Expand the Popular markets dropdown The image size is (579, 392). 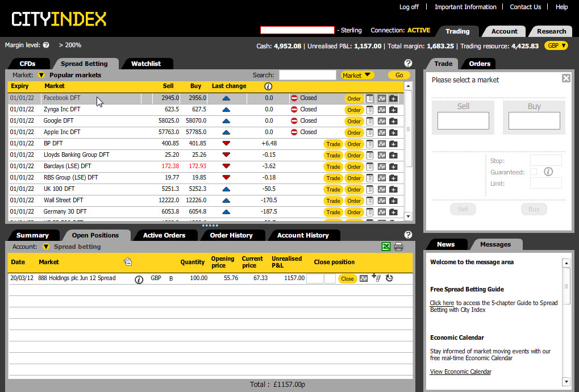41,75
